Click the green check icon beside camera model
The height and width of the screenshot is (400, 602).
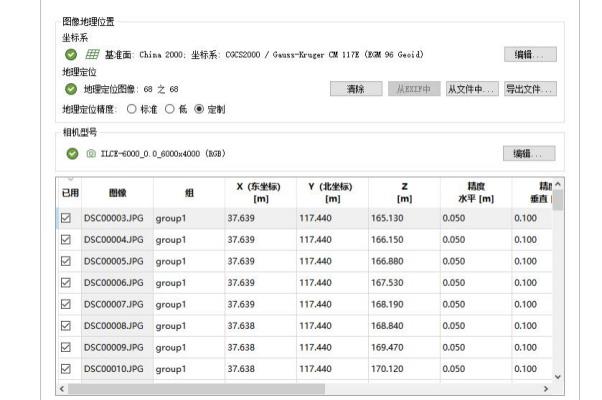click(72, 153)
